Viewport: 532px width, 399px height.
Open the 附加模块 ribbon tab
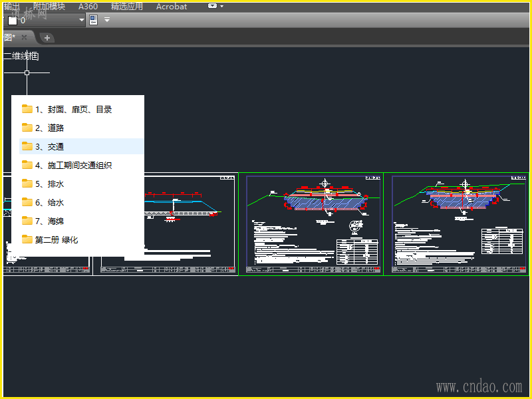49,7
